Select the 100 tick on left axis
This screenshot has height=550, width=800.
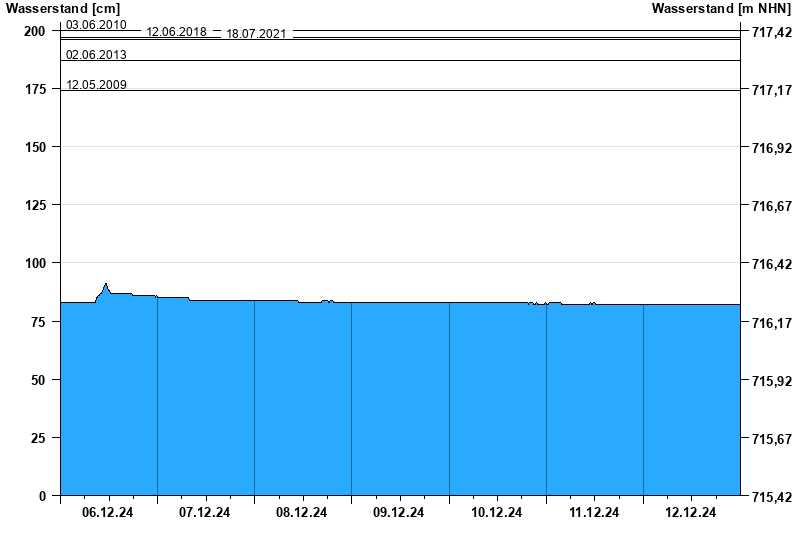tap(35, 263)
